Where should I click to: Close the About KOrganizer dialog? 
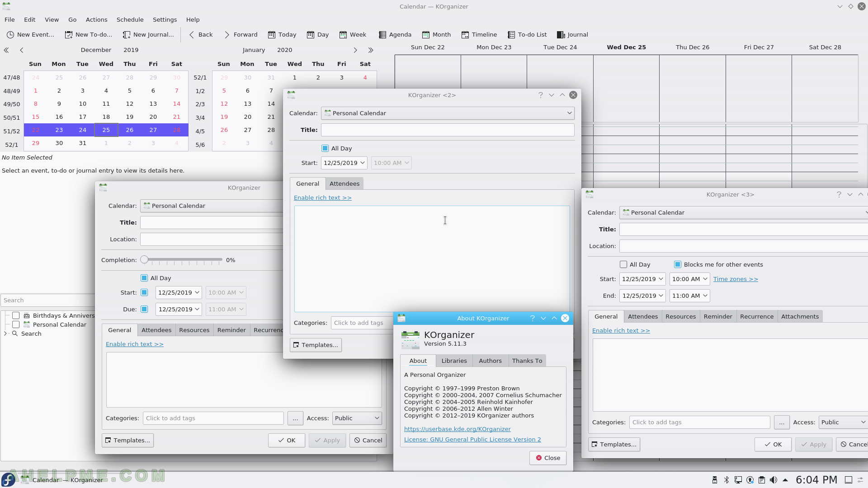(x=547, y=458)
